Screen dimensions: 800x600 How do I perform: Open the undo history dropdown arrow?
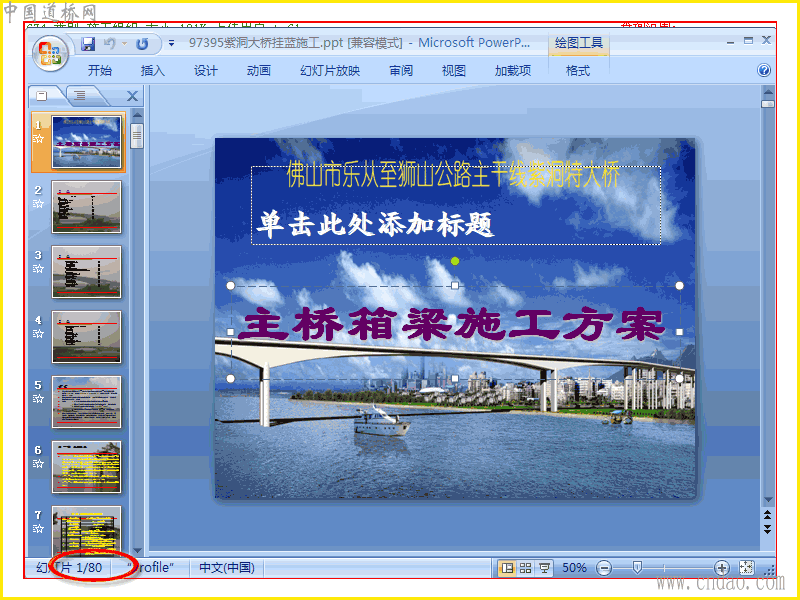124,44
